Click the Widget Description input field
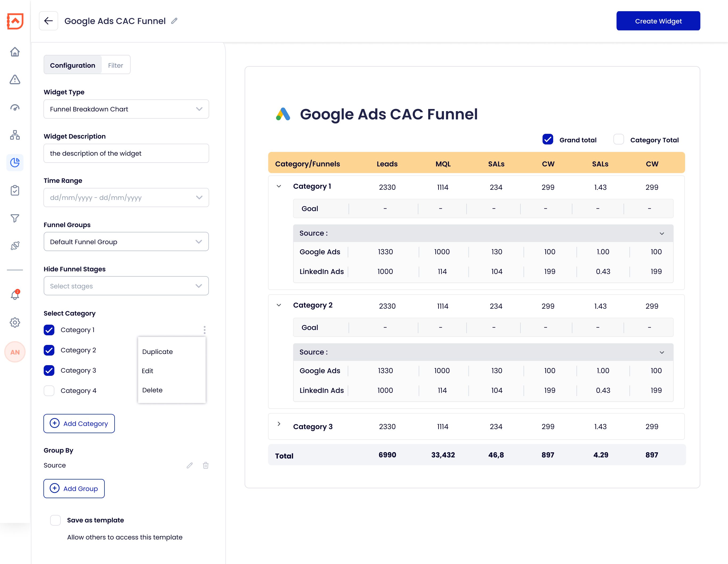 point(126,153)
